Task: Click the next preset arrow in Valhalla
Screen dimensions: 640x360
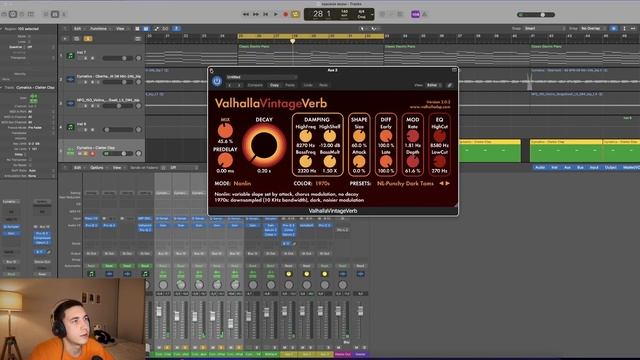Action: [x=448, y=183]
